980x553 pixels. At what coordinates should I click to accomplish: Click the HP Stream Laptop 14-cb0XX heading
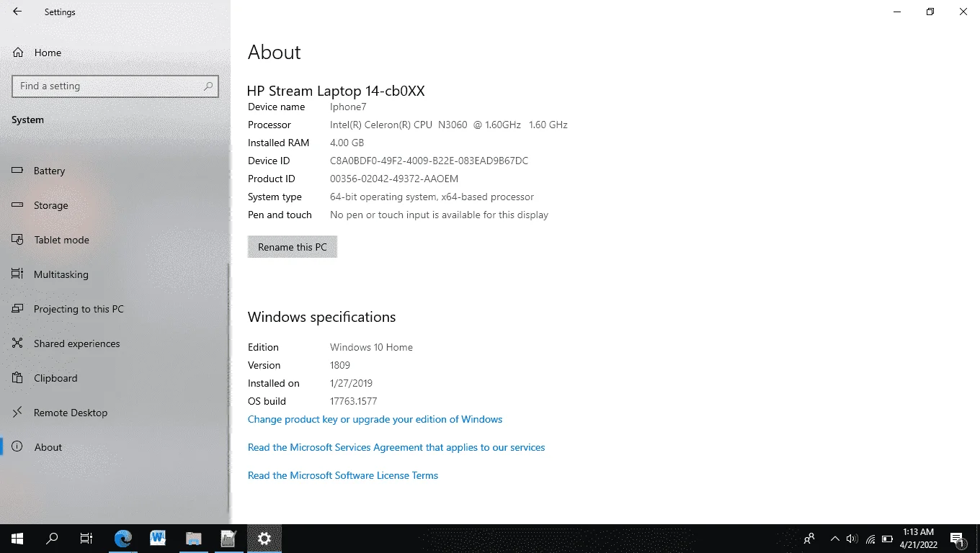pos(336,91)
